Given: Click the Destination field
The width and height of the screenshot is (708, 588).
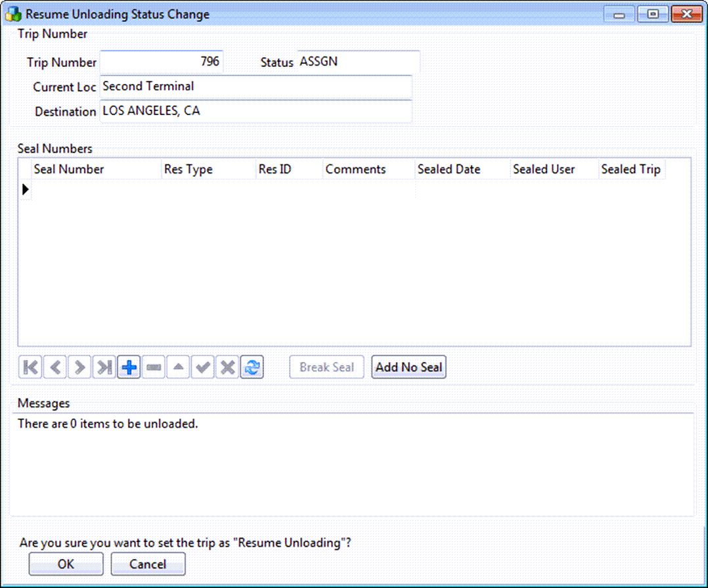Looking at the screenshot, I should (256, 111).
